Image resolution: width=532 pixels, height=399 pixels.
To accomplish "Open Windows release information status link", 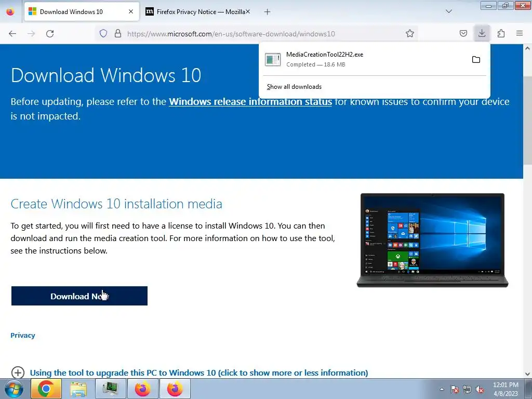I will coord(250,101).
